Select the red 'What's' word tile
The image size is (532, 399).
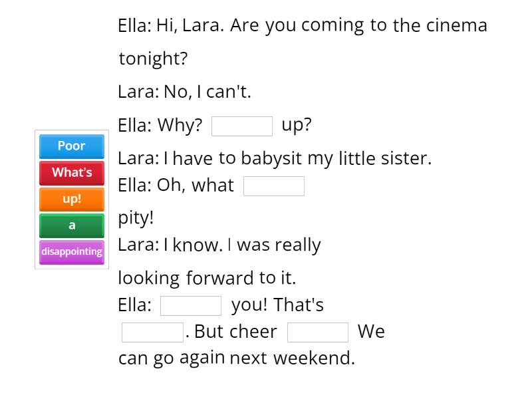point(71,173)
